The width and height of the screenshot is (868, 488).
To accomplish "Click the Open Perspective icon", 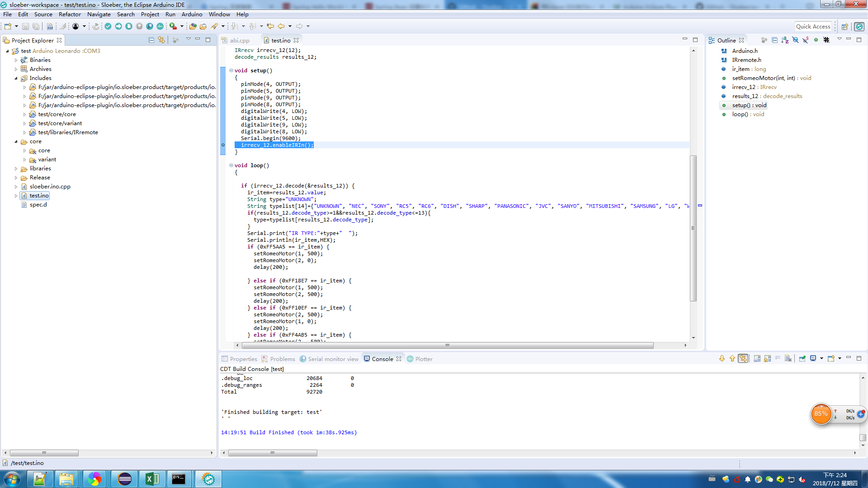I will (844, 27).
